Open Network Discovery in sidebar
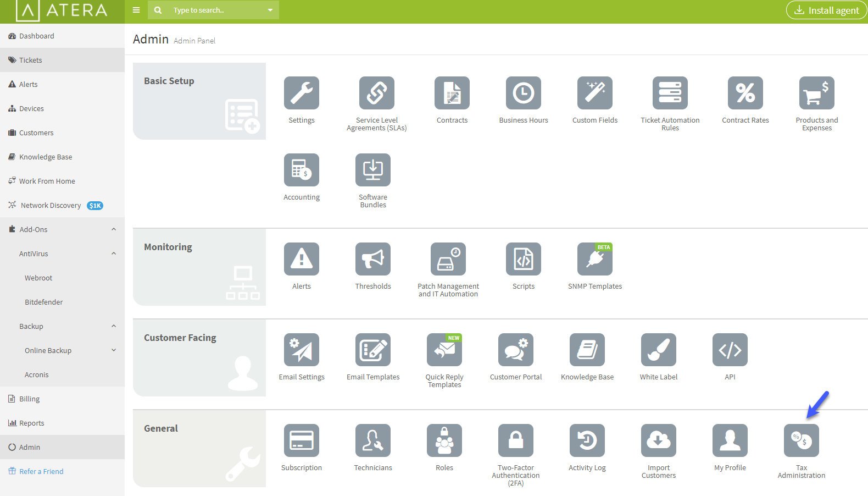 click(x=62, y=205)
